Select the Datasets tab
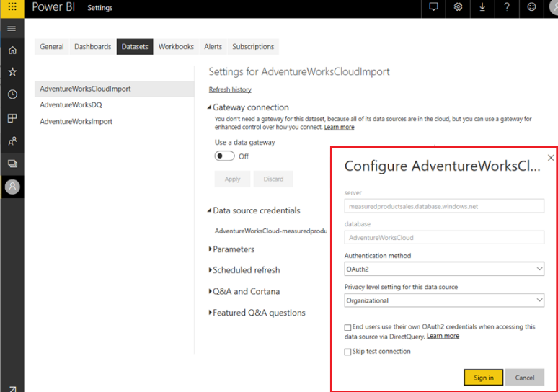 tap(135, 47)
